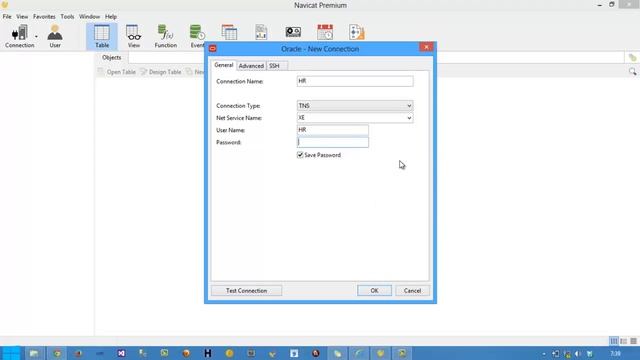Viewport: 640px width, 360px height.
Task: Open the Window menu
Action: click(89, 17)
